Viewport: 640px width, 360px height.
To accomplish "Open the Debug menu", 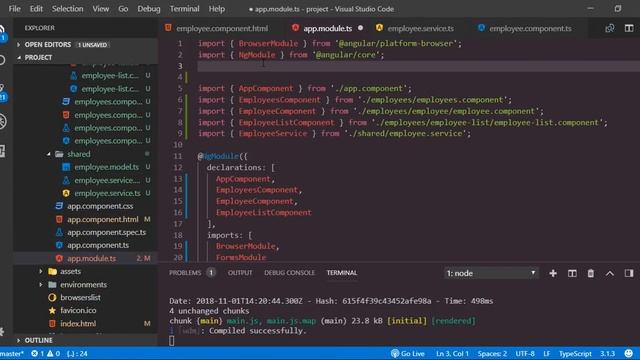I will [x=149, y=9].
